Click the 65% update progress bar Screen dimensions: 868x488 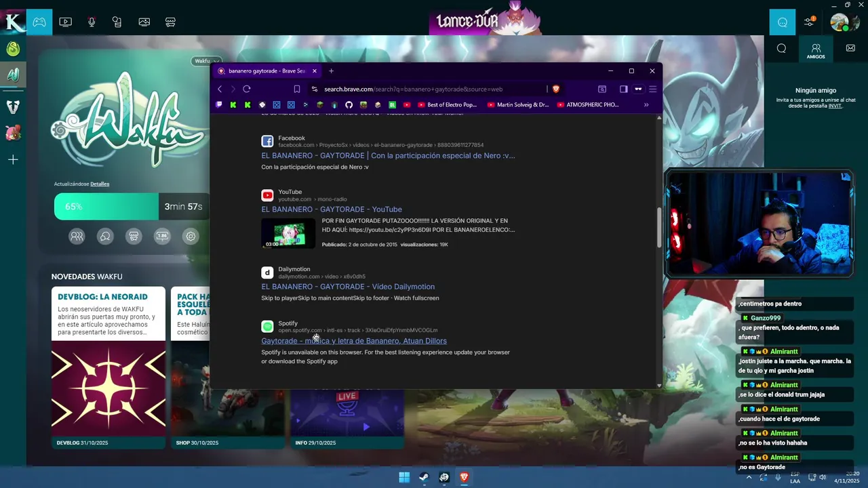(x=132, y=207)
